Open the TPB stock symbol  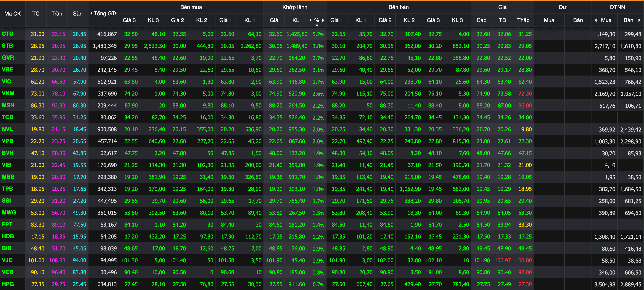coord(7,189)
